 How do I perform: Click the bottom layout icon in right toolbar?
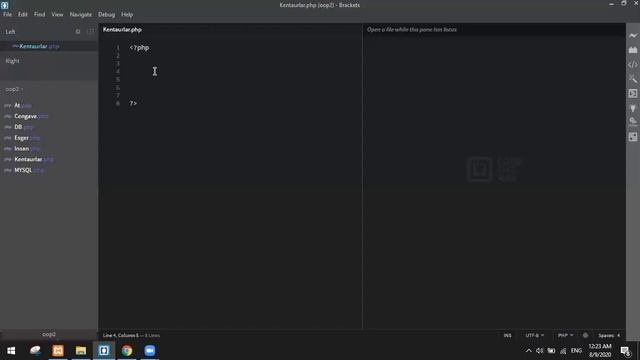coord(633,137)
